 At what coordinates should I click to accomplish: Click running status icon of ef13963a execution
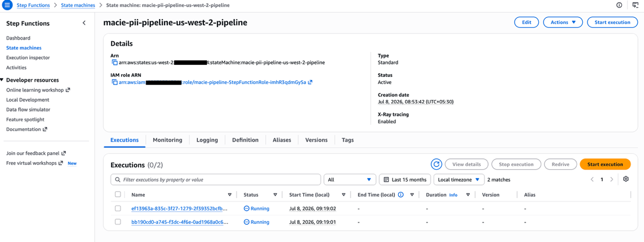pos(247,209)
